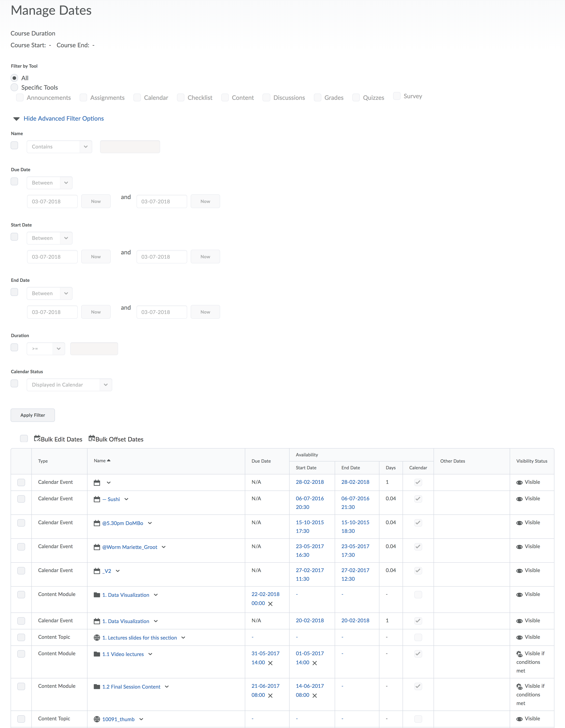Select the Specific Tools radio button
The width and height of the screenshot is (565, 728).
click(14, 87)
